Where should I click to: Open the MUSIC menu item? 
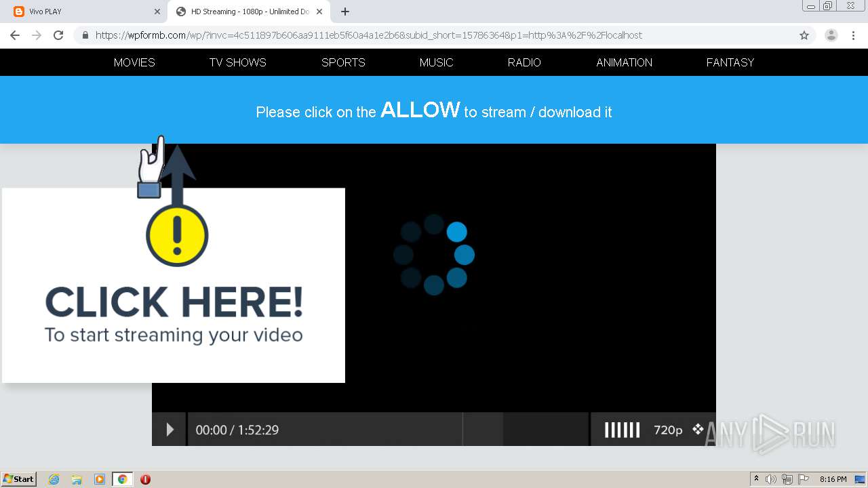coord(436,62)
